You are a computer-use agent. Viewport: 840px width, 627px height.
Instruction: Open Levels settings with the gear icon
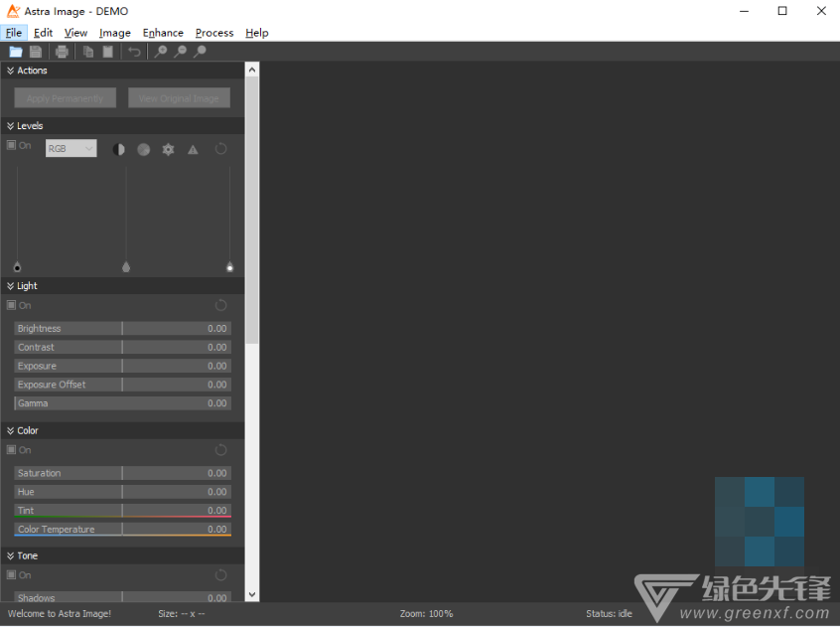coord(168,149)
